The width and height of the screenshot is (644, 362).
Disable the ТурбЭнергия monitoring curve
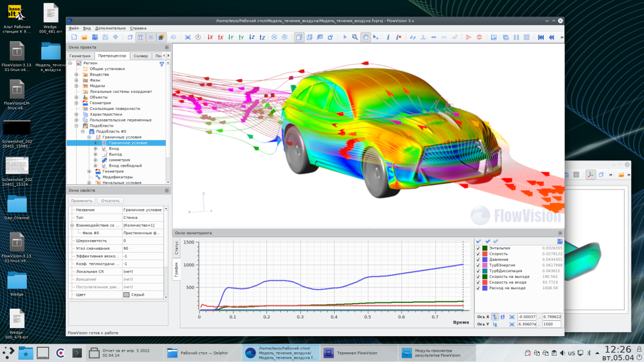pos(478,265)
